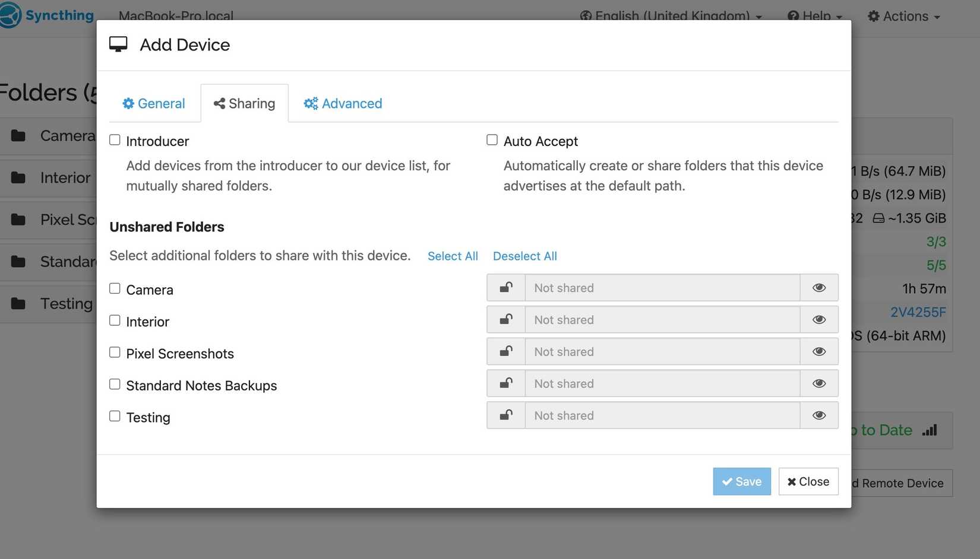Click the Deselect All link
Screen dimensions: 980x559
(x=525, y=256)
